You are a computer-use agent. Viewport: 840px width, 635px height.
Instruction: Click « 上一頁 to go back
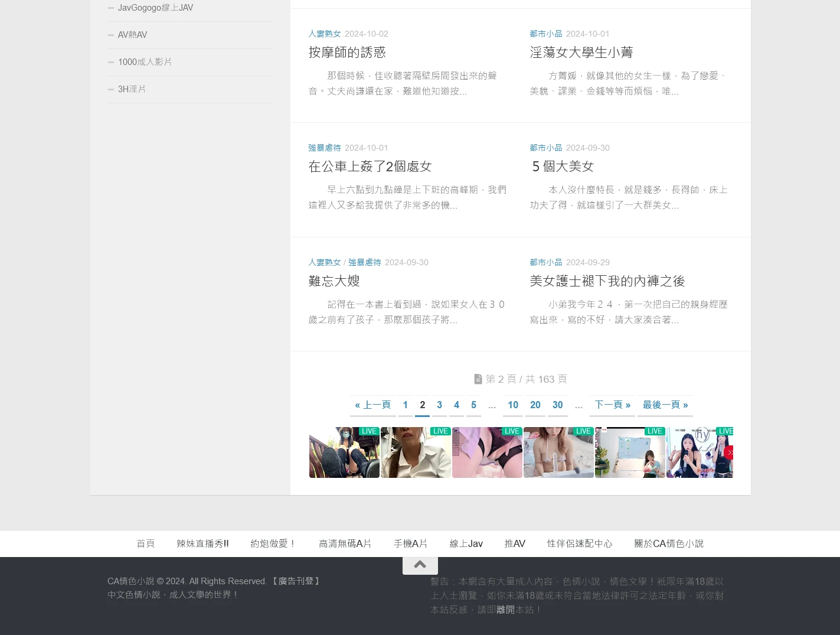point(372,405)
